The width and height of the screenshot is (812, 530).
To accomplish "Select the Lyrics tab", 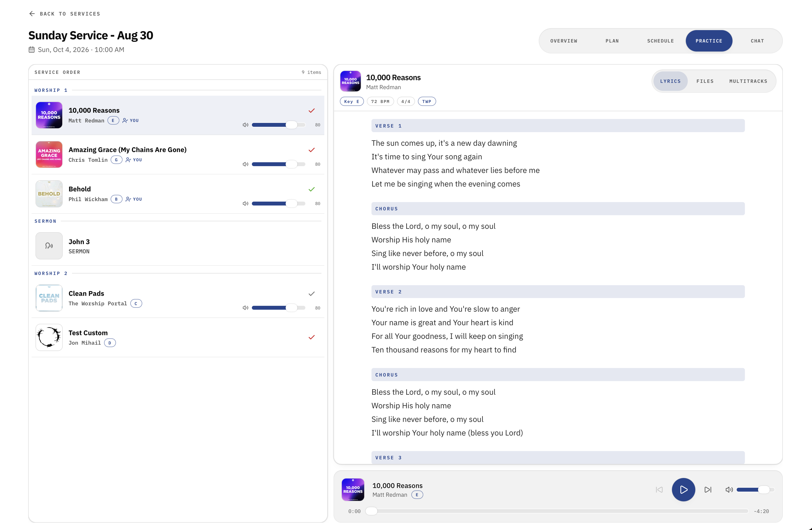I will tap(670, 81).
